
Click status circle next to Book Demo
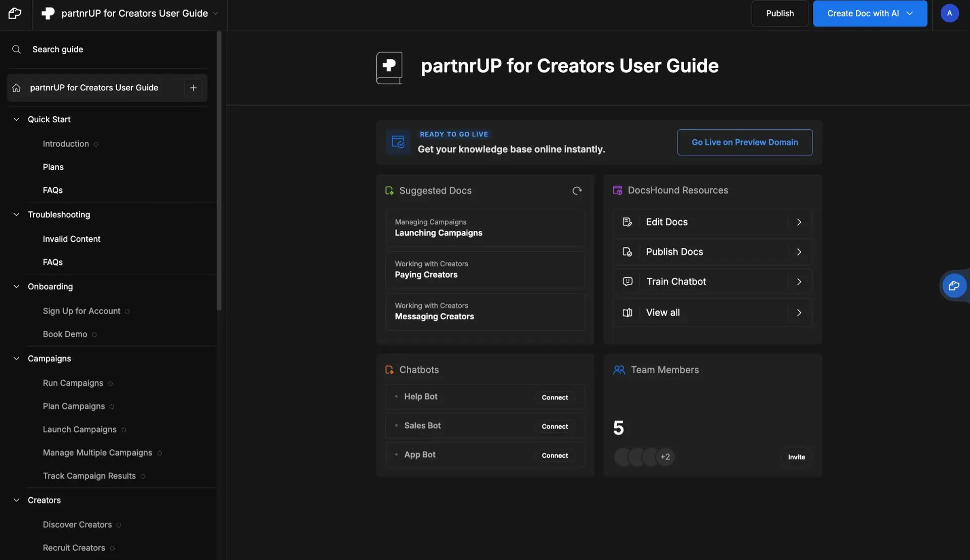94,335
